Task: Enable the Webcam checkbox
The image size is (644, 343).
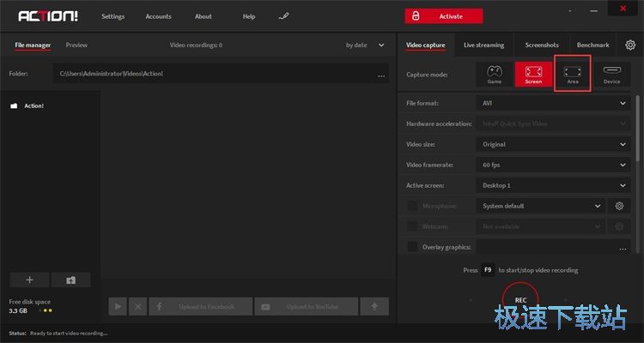Action: [412, 226]
